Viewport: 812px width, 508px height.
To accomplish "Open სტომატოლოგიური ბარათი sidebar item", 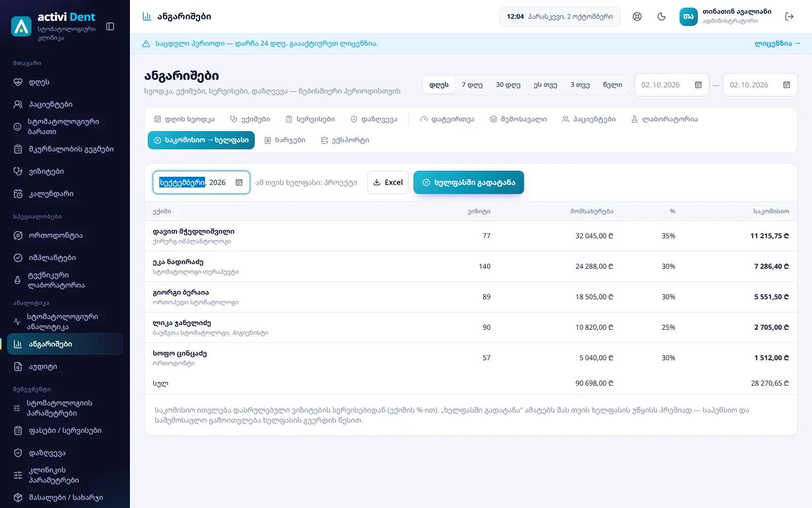I will point(65,126).
